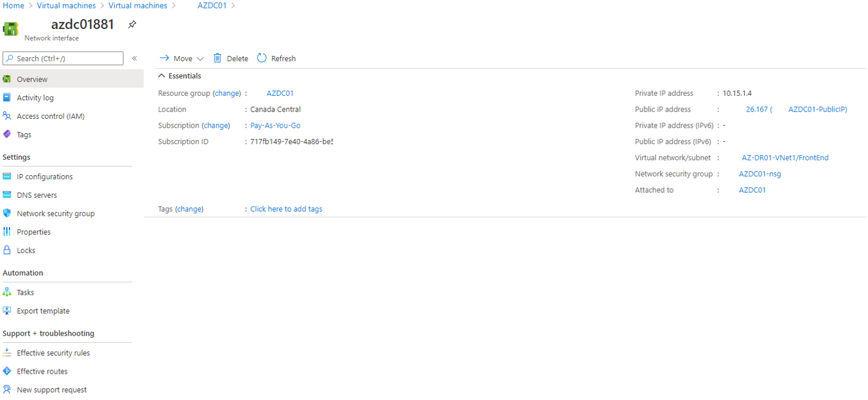This screenshot has height=400, width=868.
Task: Change the tags via the change link
Action: pyautogui.click(x=189, y=209)
